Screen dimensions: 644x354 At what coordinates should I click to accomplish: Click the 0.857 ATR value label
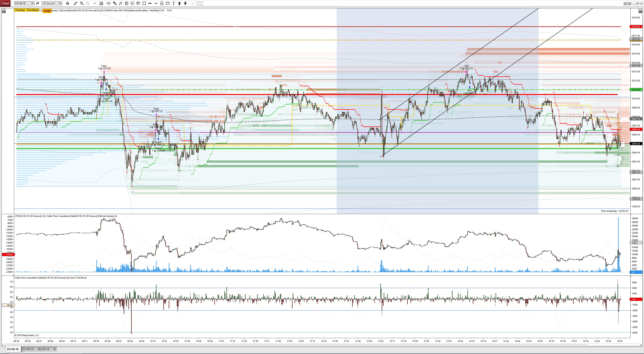(636, 243)
